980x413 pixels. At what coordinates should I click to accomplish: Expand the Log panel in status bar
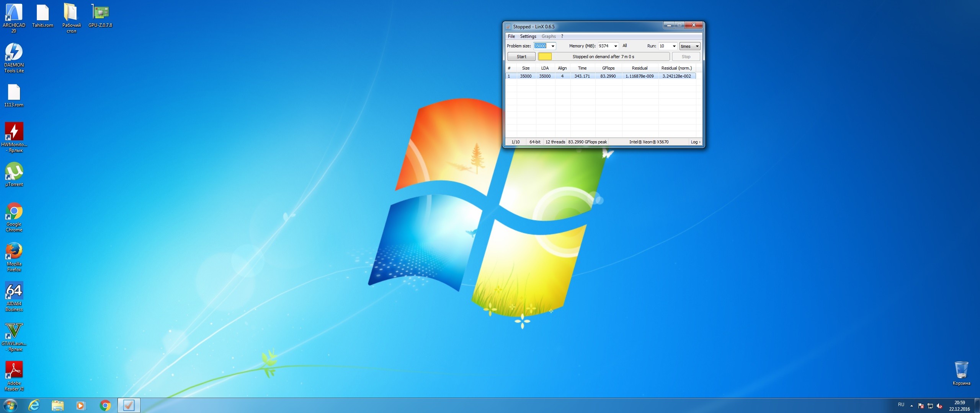(x=695, y=142)
